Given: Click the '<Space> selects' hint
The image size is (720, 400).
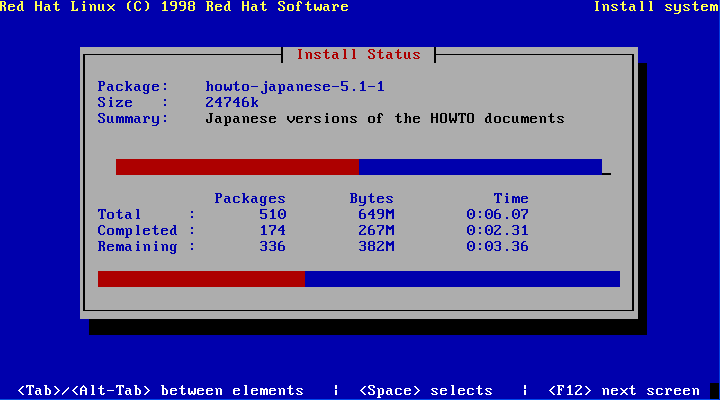Looking at the screenshot, I should pyautogui.click(x=426, y=391).
